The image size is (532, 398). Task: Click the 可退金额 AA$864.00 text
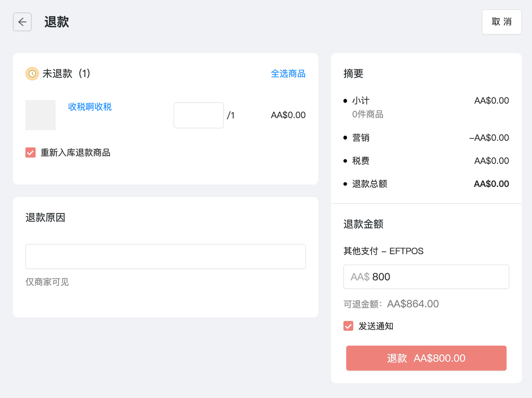click(x=391, y=304)
